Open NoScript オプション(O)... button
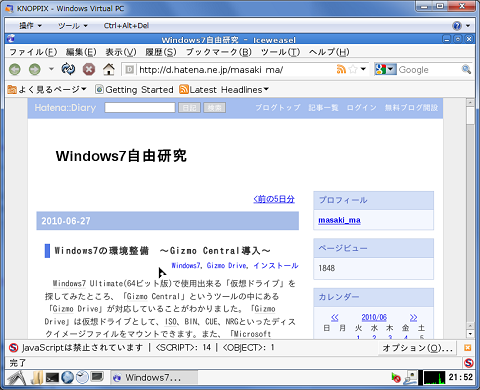Image resolution: width=480 pixels, height=390 pixels. [x=418, y=348]
